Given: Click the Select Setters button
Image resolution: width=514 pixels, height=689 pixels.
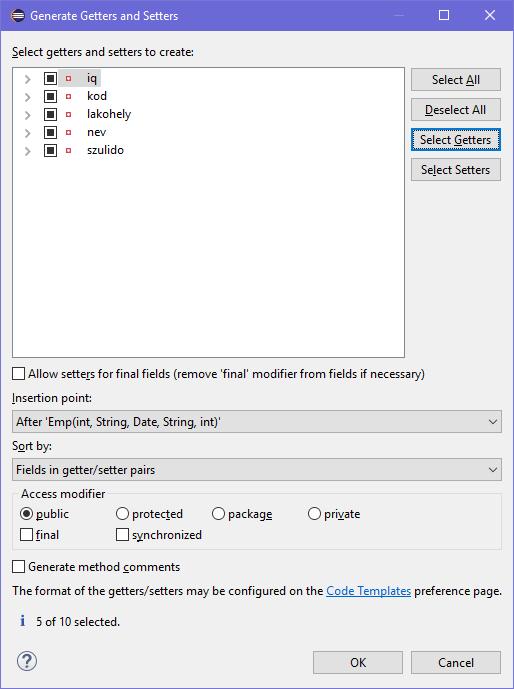Looking at the screenshot, I should click(456, 170).
